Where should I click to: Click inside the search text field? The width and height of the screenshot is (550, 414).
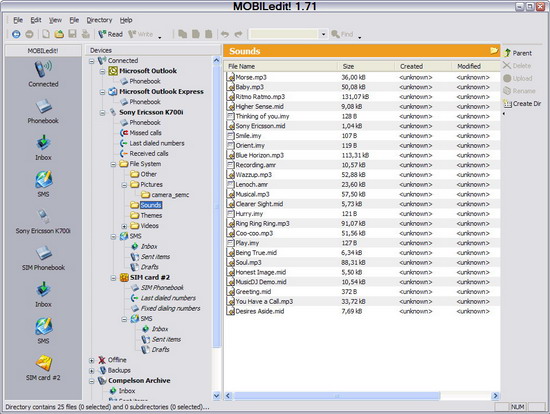[x=284, y=34]
